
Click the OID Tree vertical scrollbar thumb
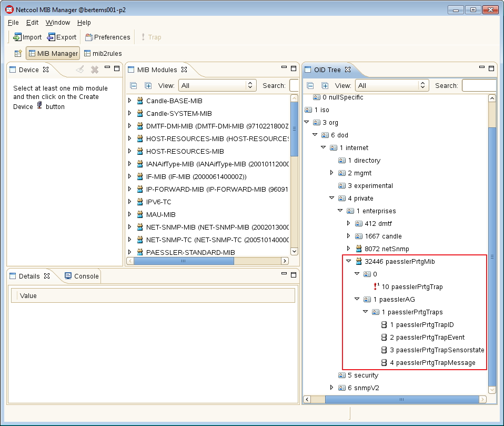[492, 256]
